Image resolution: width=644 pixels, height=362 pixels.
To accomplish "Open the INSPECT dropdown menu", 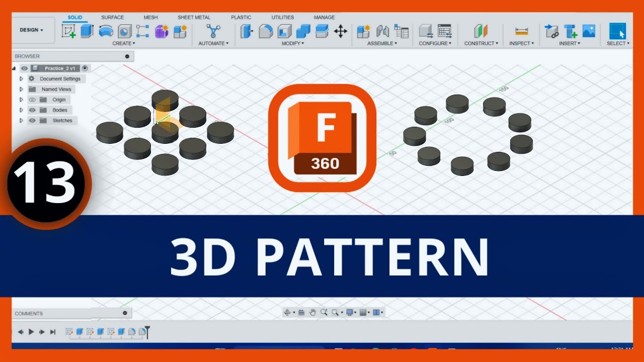I will coord(522,44).
